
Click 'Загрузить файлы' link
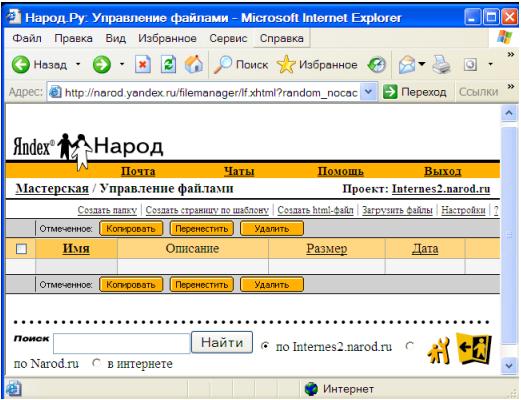[397, 210]
